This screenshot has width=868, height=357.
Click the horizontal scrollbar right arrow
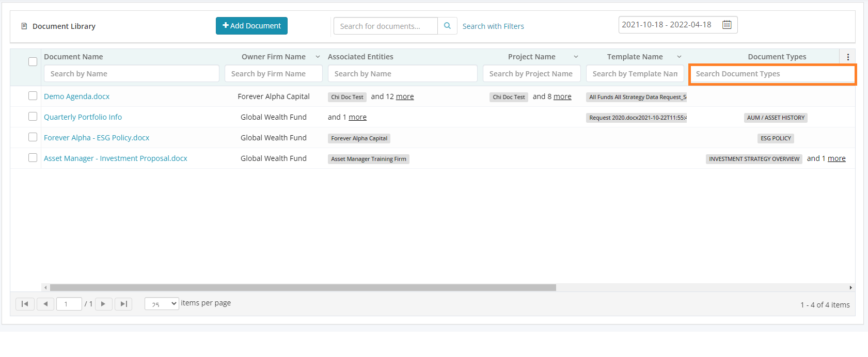[850, 287]
